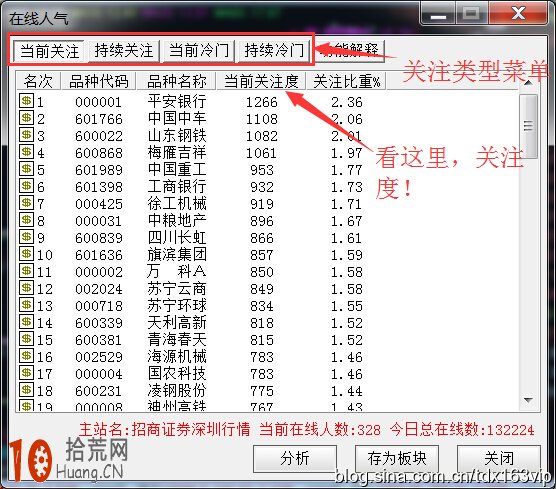Click the dollar icon beside 青海春天

pyautogui.click(x=26, y=339)
